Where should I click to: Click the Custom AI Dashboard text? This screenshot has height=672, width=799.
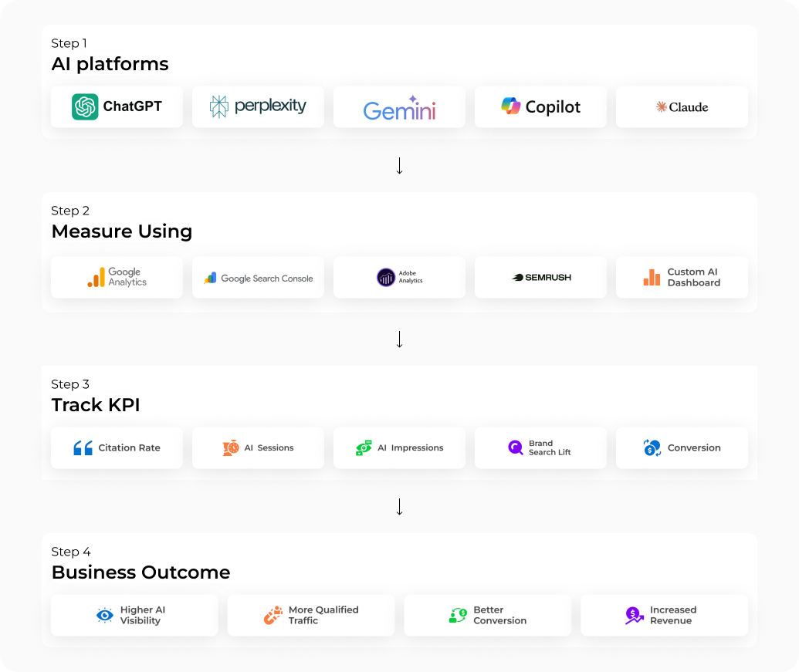[693, 278]
